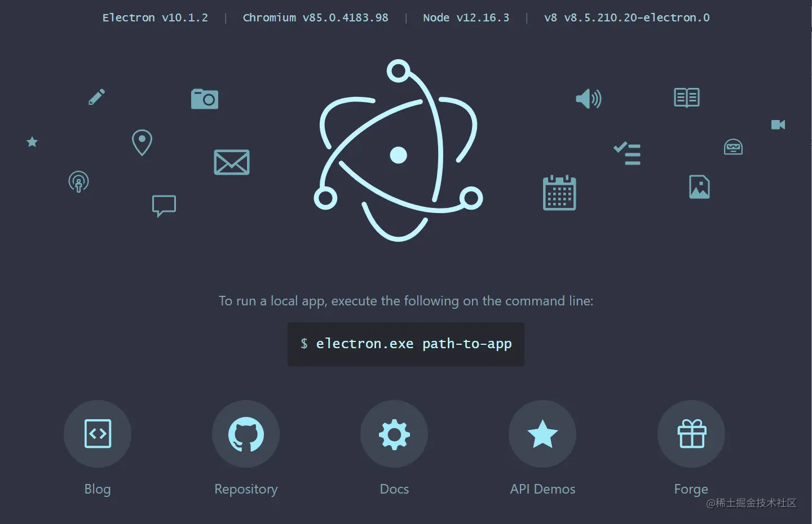Open the GitHub Repository circle icon
The height and width of the screenshot is (524, 812).
(246, 434)
